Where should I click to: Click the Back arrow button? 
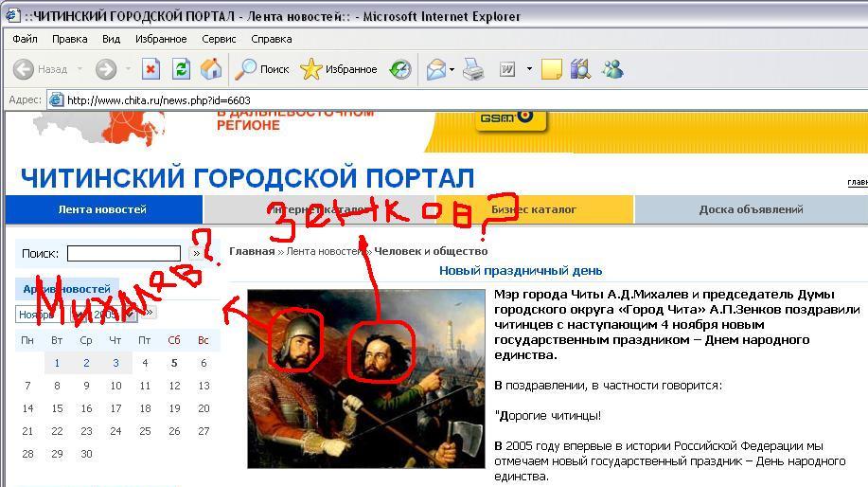tap(24, 70)
